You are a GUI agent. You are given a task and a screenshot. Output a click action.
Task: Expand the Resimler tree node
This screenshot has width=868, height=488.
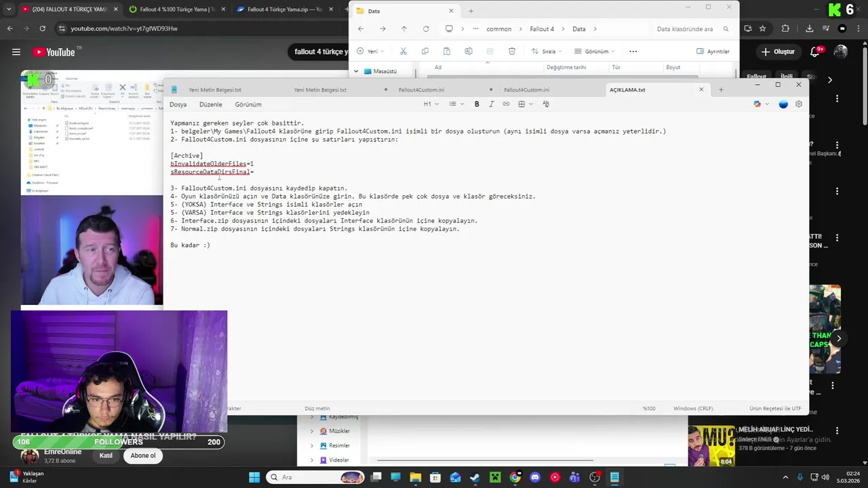click(x=312, y=445)
